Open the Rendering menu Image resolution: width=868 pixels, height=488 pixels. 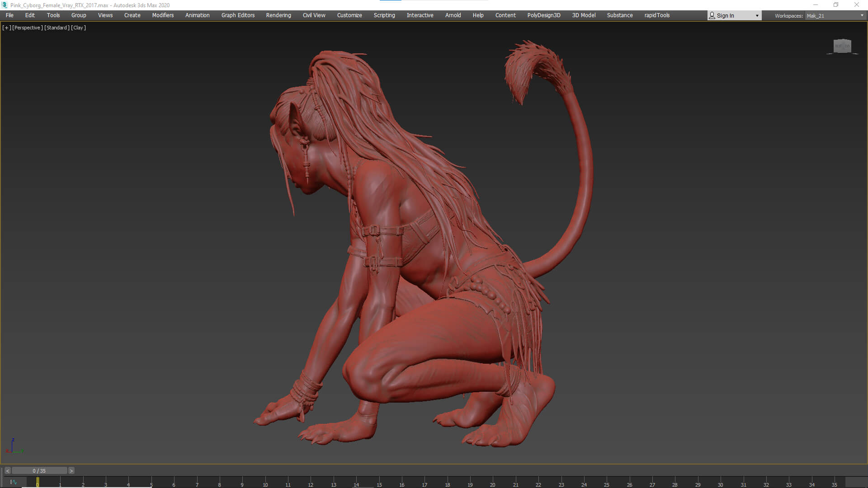[x=278, y=15]
